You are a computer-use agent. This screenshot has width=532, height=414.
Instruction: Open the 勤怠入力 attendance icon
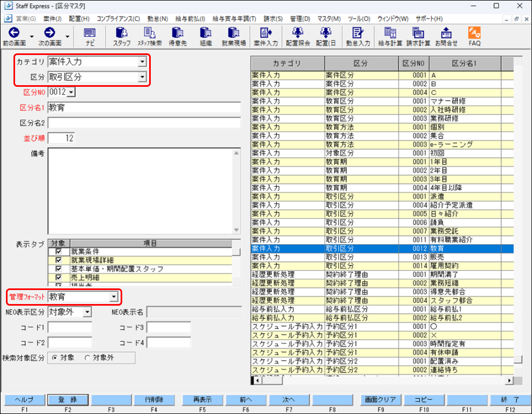click(358, 36)
